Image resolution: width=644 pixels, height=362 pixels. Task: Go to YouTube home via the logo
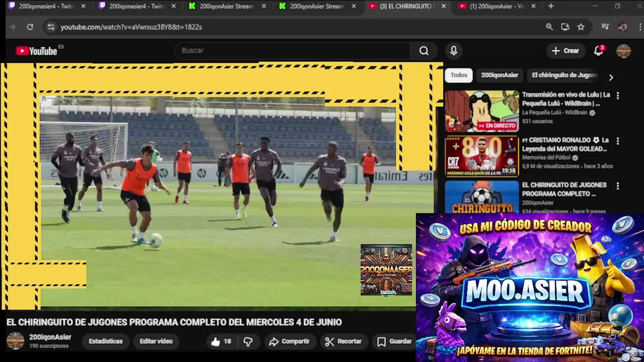(36, 51)
